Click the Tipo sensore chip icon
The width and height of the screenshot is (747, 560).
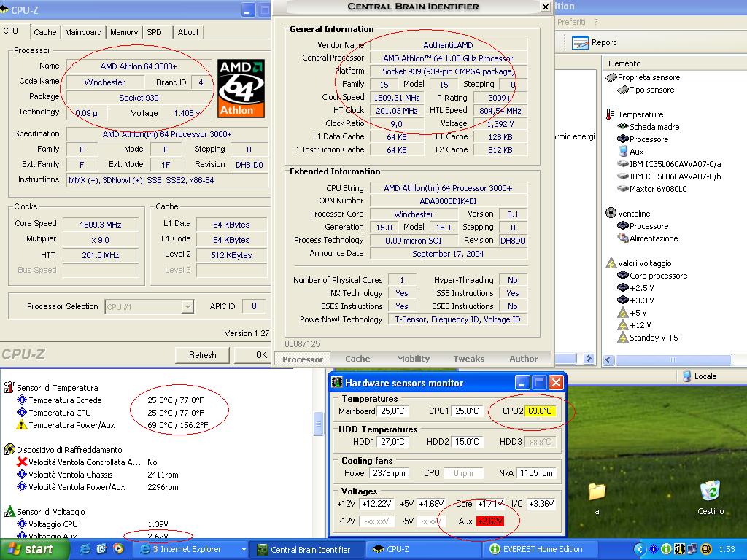click(x=623, y=90)
